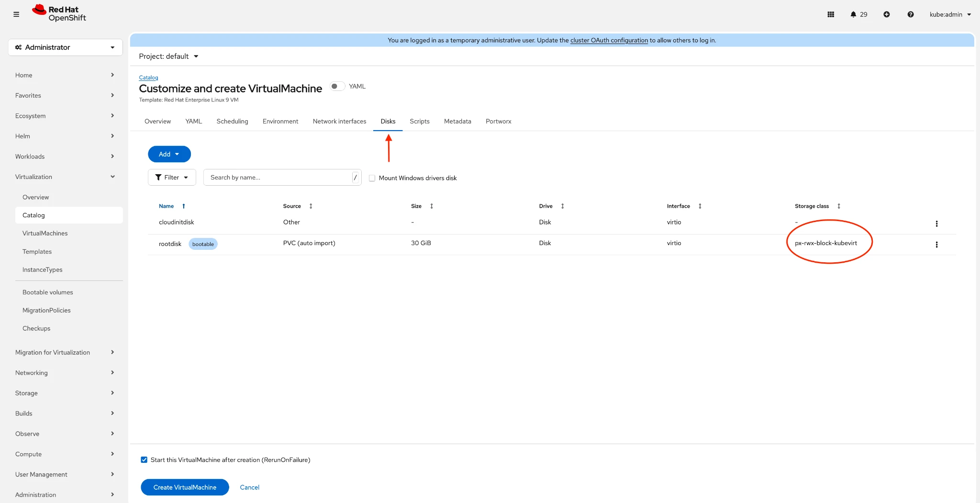Open the Administrator perspective dropdown
Viewport: 980px width, 503px height.
click(x=66, y=47)
